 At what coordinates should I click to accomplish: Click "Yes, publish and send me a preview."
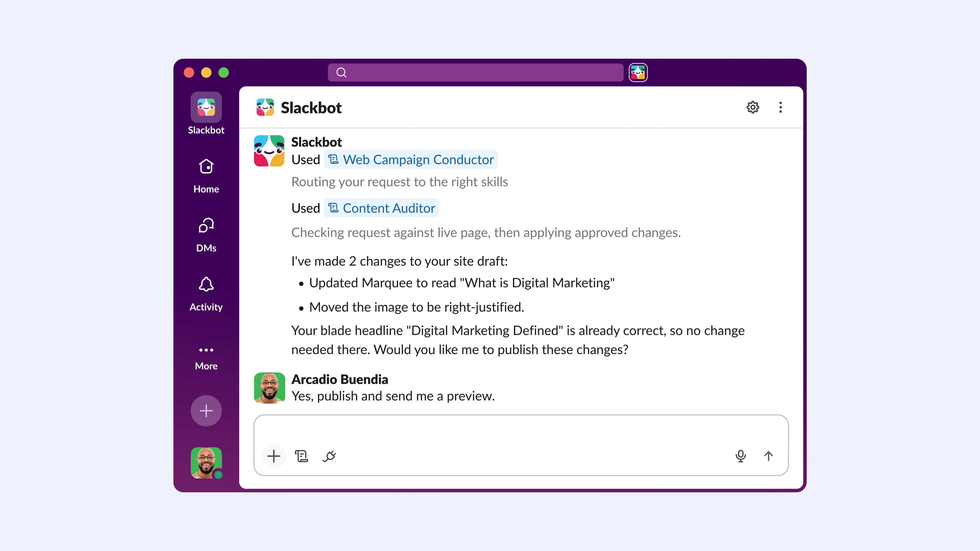(x=393, y=396)
